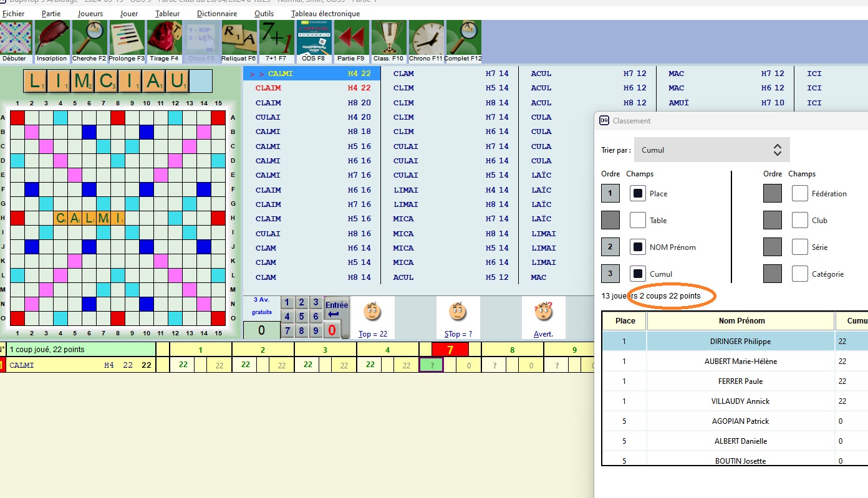Screen dimensions: 868x498
Task: Click the Class. F10 trophy icon
Action: (388, 39)
